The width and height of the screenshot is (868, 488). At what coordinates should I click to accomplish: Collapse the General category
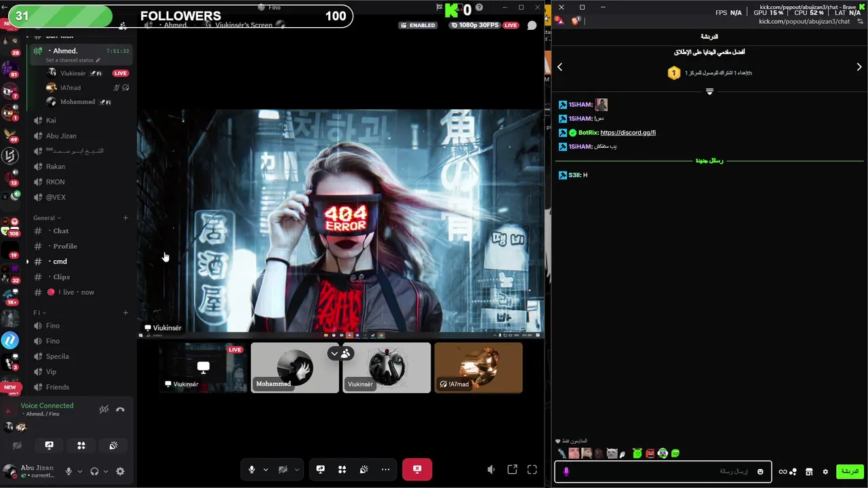47,218
